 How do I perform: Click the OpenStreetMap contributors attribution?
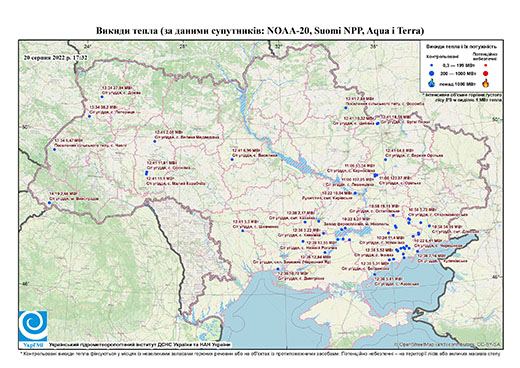[448, 345]
